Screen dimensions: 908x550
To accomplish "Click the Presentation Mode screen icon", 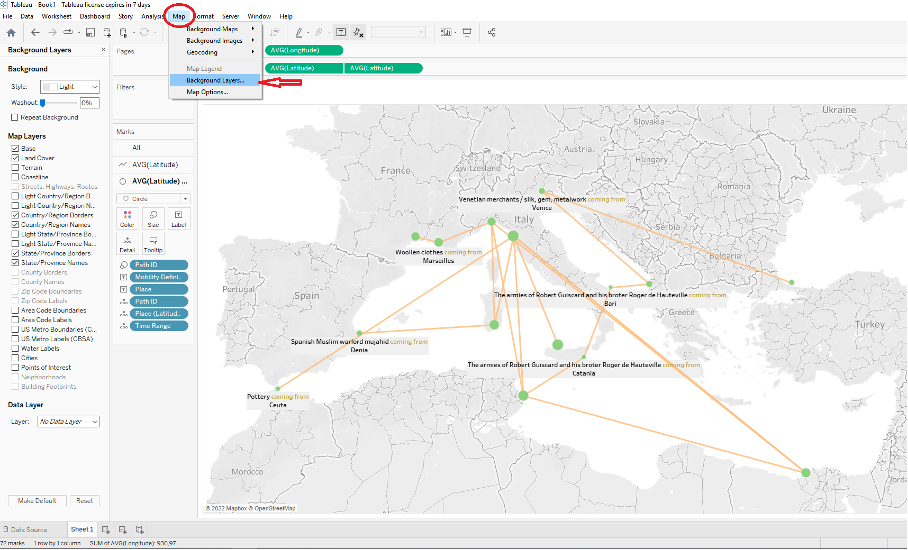I will coord(467,32).
